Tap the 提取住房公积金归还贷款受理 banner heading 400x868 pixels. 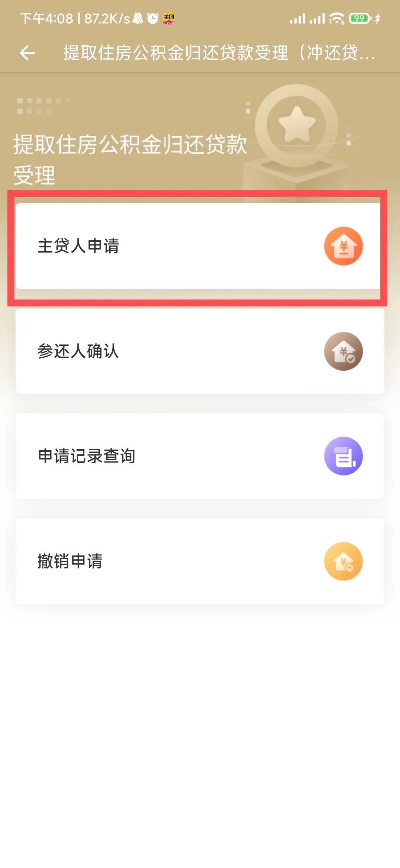point(130,159)
